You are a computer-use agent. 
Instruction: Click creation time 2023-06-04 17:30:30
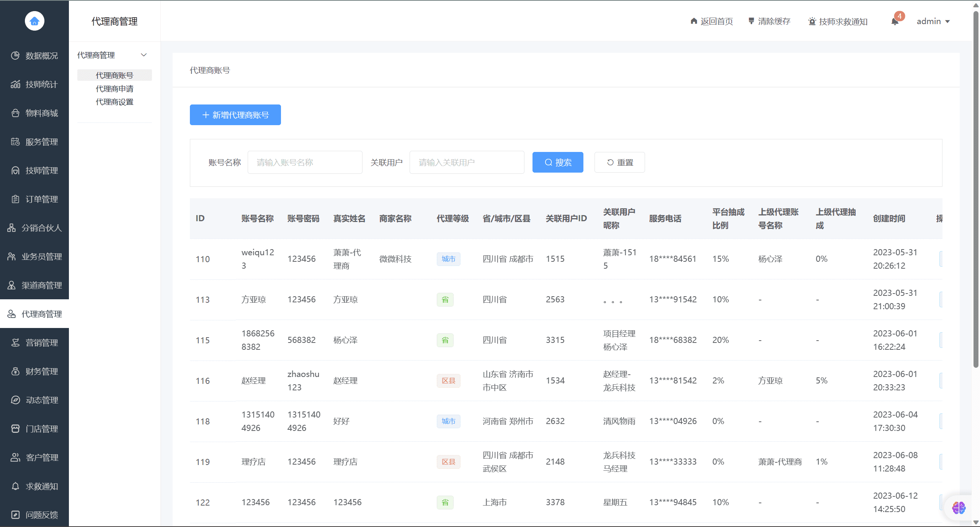click(x=895, y=421)
